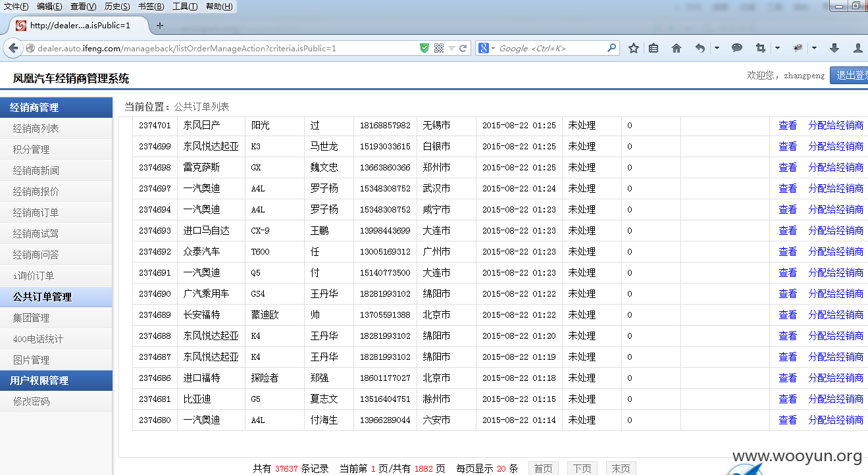Screen dimensions: 868x475
Task: Open the downloads arrow icon
Action: (x=834, y=48)
